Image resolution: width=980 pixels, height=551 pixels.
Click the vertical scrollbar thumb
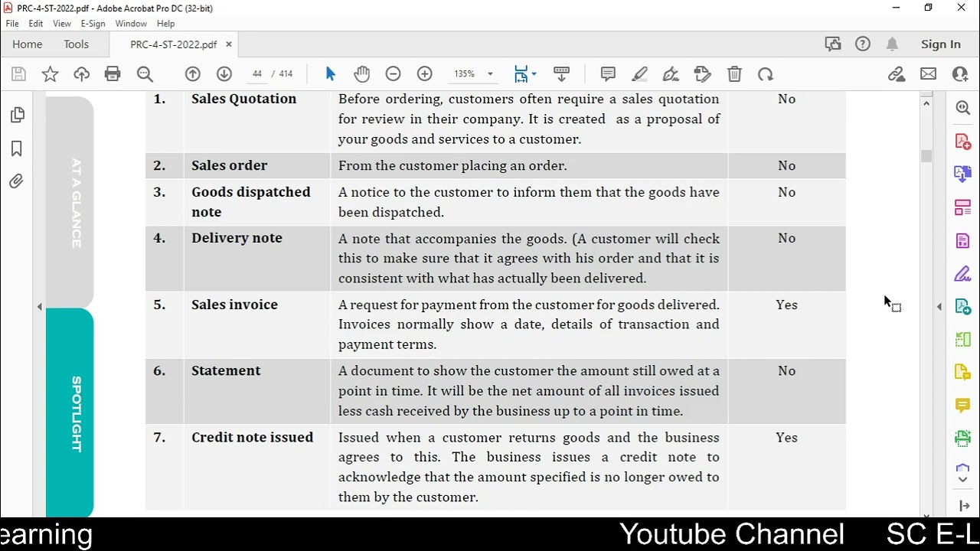pyautogui.click(x=926, y=156)
